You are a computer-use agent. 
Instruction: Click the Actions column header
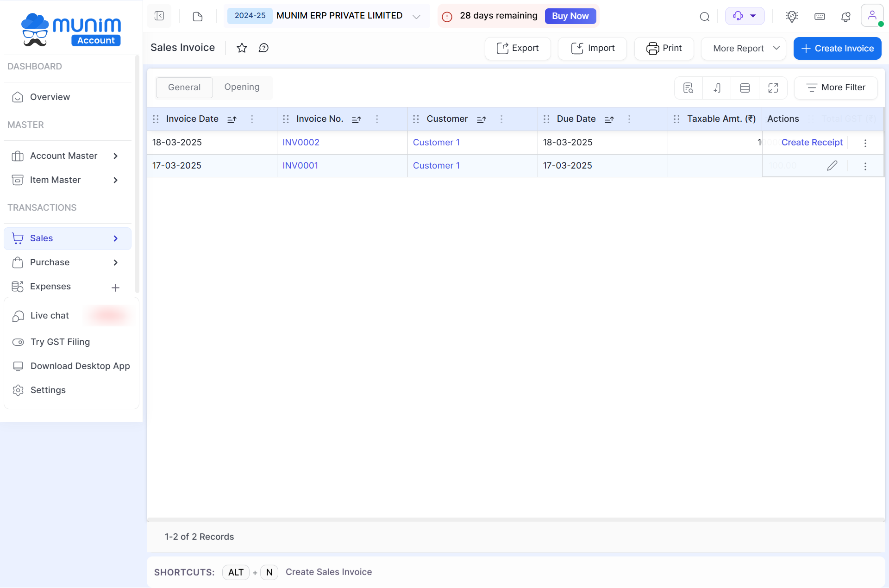(x=783, y=119)
